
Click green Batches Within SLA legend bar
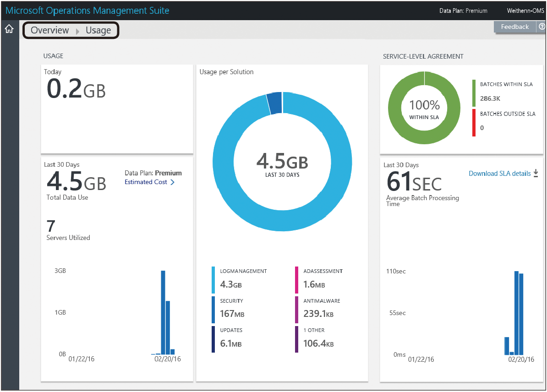(474, 93)
